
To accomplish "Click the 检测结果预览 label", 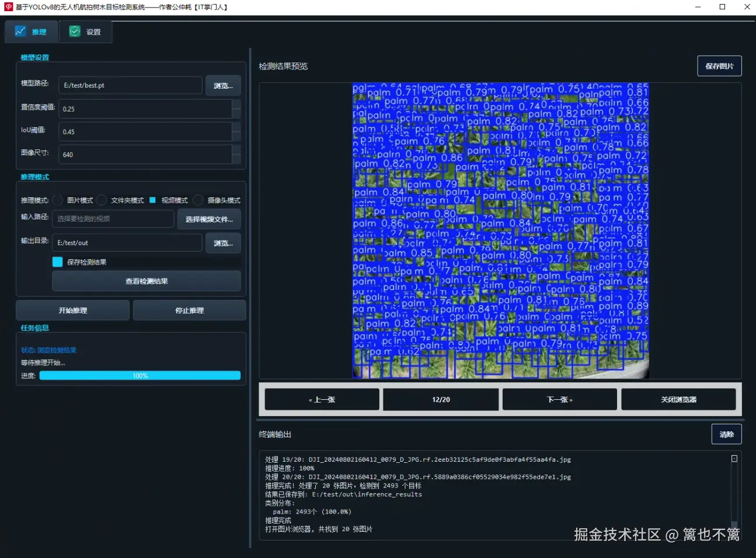I will click(x=283, y=66).
